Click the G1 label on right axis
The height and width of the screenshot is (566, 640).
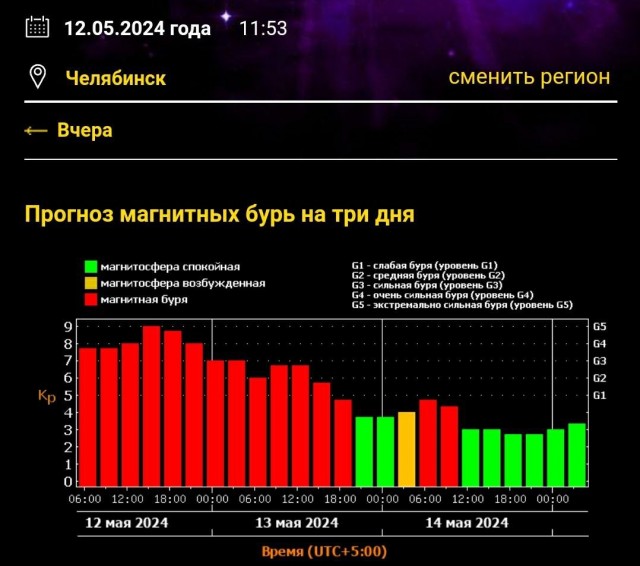click(x=599, y=395)
